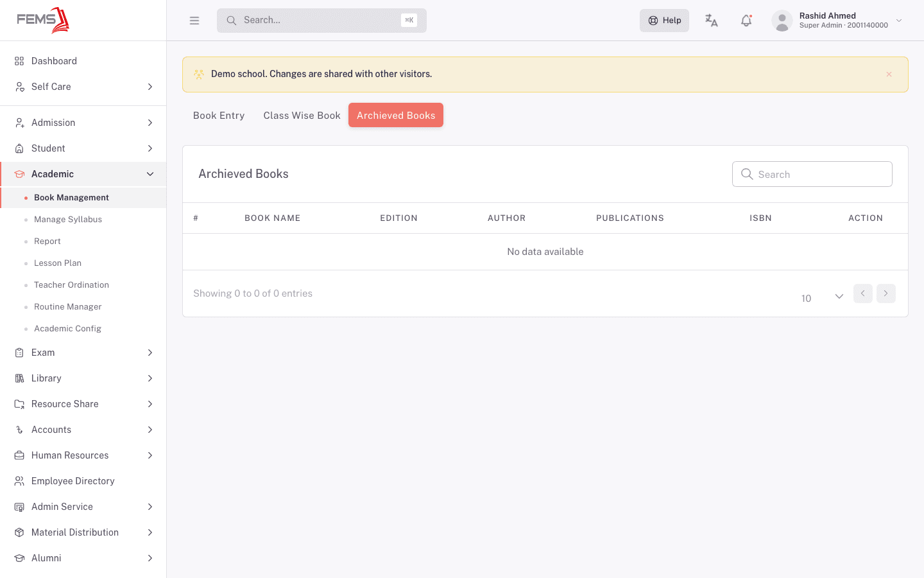
Task: Click the Admission icon in sidebar
Action: pos(19,123)
